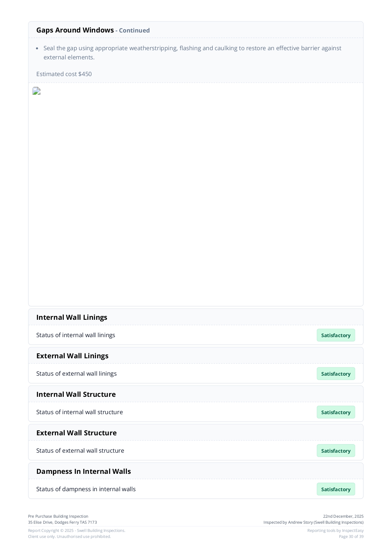Click the 22nd December, 2025 date
The image size is (392, 554).
pyautogui.click(x=343, y=516)
